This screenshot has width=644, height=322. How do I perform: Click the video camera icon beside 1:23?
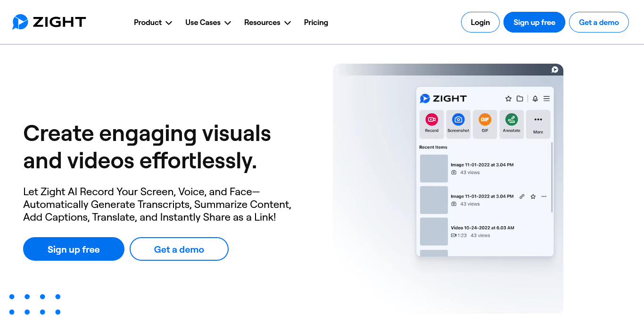454,235
